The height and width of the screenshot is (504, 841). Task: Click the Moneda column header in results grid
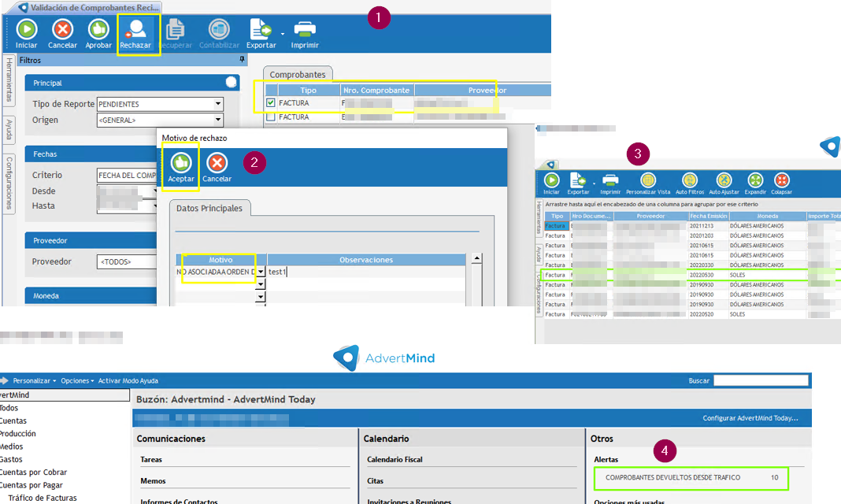click(x=767, y=216)
